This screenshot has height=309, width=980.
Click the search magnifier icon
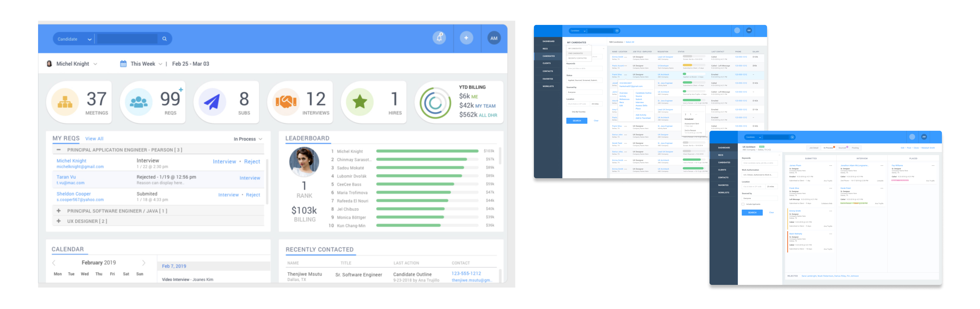point(164,39)
